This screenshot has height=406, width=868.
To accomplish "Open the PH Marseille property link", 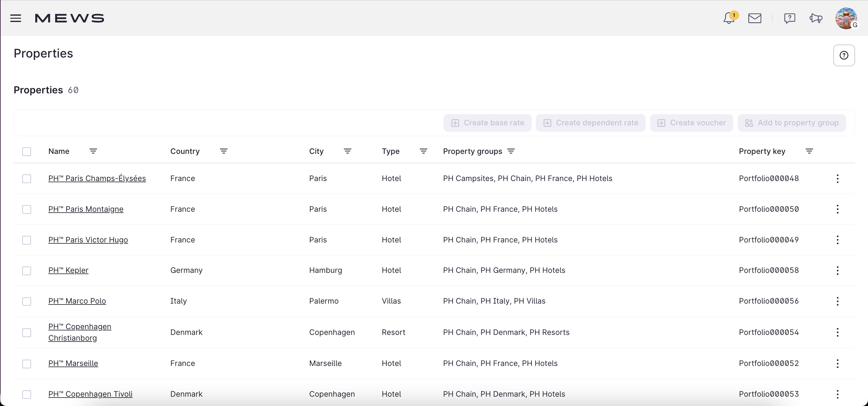I will pyautogui.click(x=73, y=363).
